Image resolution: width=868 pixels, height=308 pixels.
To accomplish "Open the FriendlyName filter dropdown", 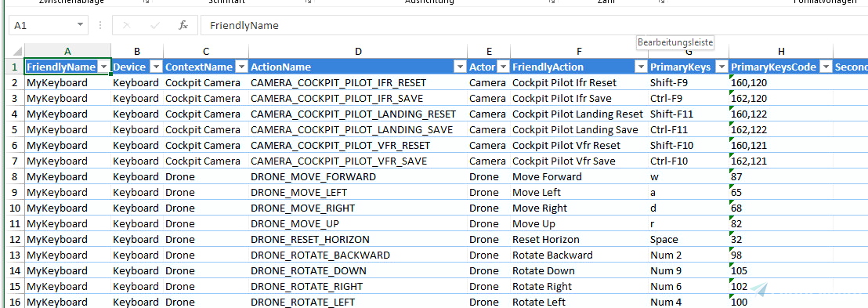I will [104, 67].
